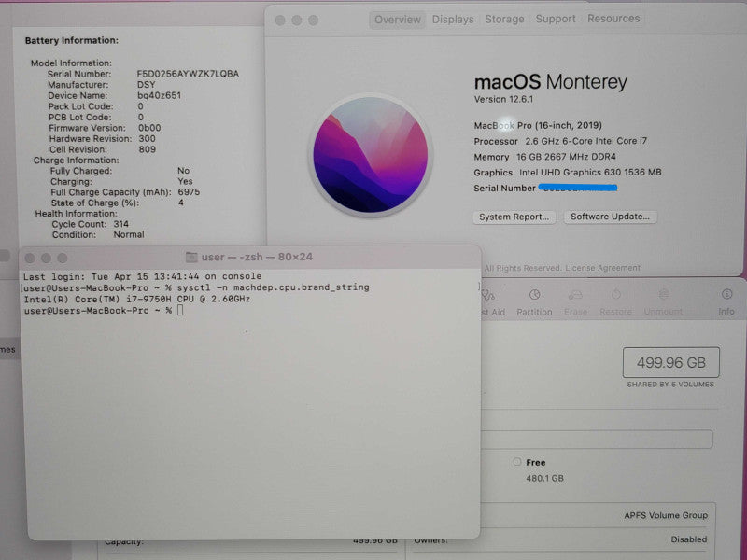747x560 pixels.
Task: Click the 'State of Charge (%)' value 4
Action: 180,203
